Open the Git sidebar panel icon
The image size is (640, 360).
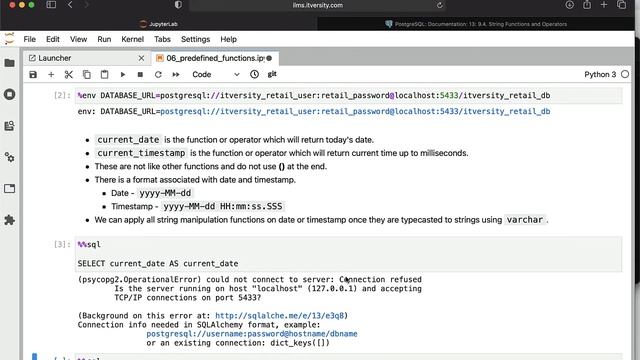[9, 126]
